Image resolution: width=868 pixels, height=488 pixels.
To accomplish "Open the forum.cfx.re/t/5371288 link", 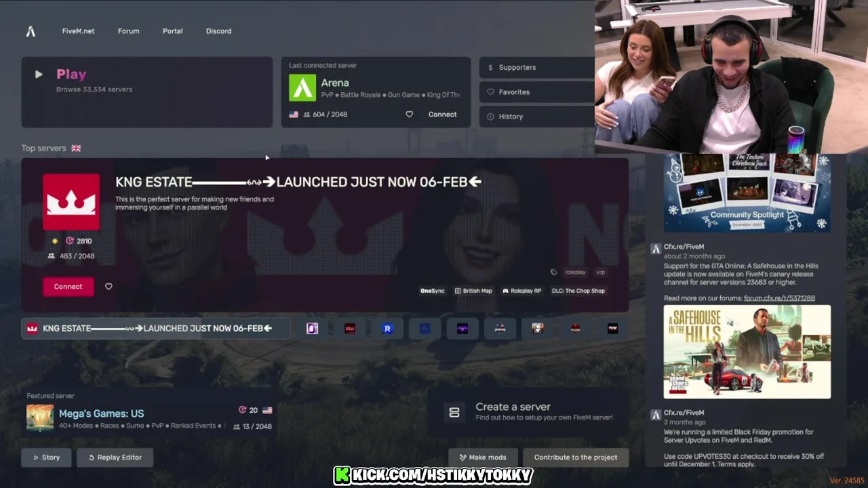I will click(x=779, y=298).
